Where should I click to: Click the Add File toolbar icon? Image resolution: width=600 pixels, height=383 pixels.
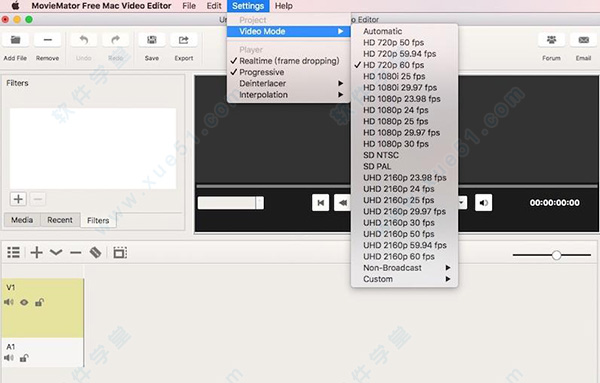tap(15, 40)
